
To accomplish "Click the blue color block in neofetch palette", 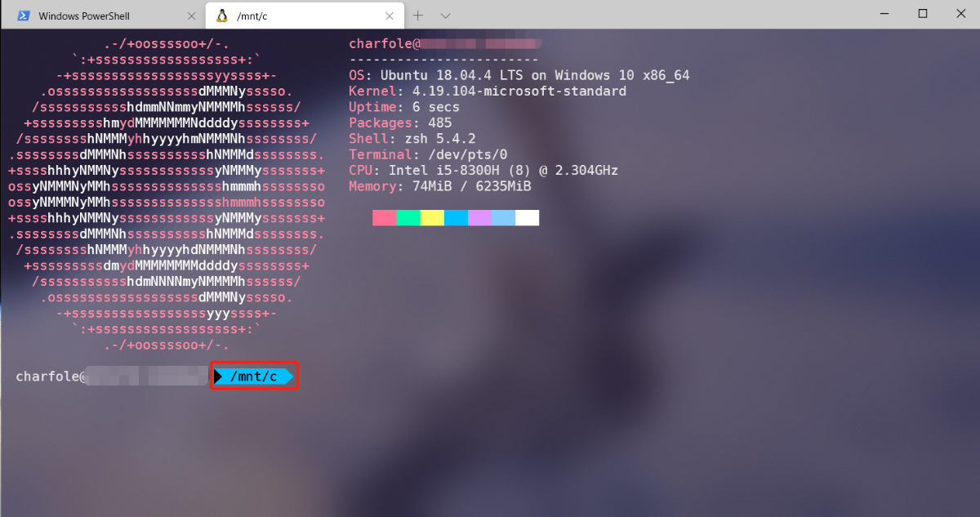I will coord(456,218).
